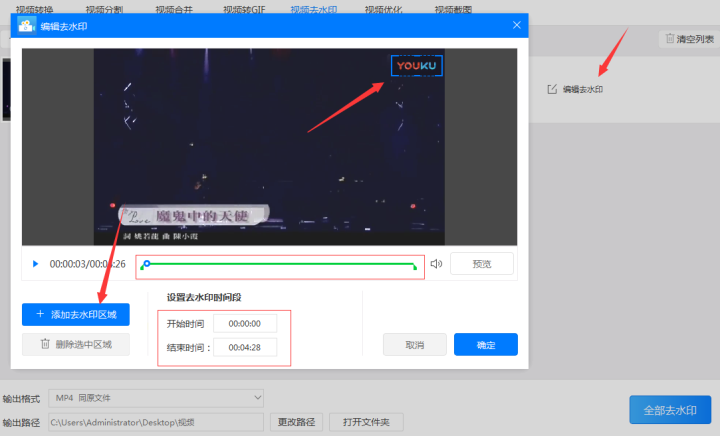The width and height of the screenshot is (720, 436).
Task: Delete selected region (删除选中区域)
Action: [x=76, y=344]
